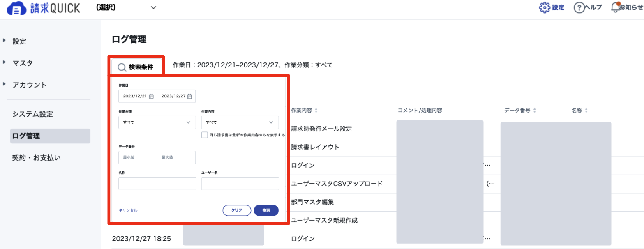Sort by 名称 column arrows

click(586, 111)
